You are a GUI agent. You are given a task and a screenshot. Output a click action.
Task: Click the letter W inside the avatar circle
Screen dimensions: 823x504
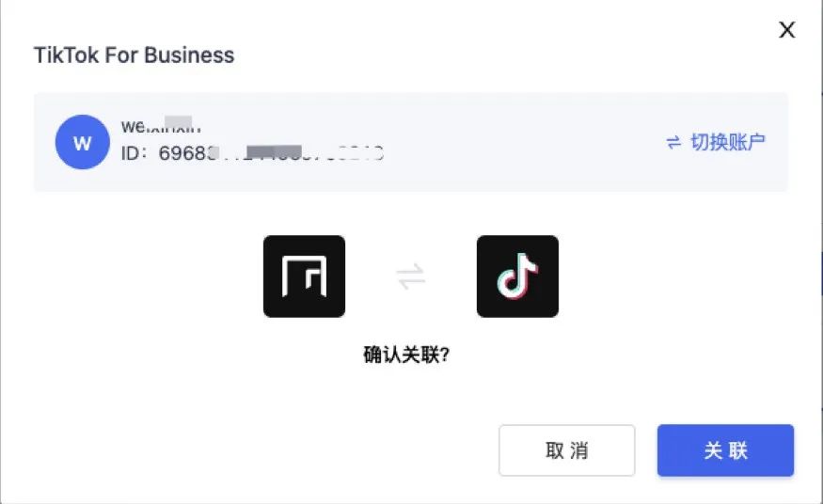coord(83,143)
